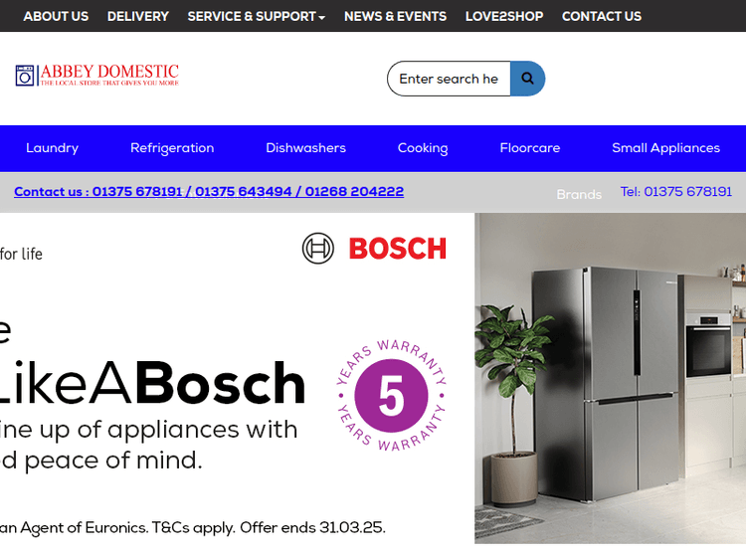Open the About Us page
746x560 pixels.
pos(56,16)
